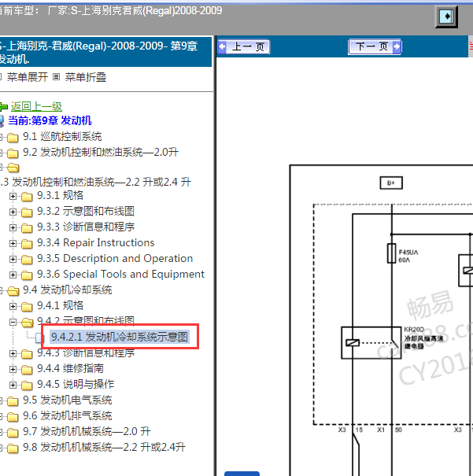Screen dimensions: 473x476
Task: Click open-folder icon of 9.4.2 示意图和布线图
Action: (x=28, y=323)
